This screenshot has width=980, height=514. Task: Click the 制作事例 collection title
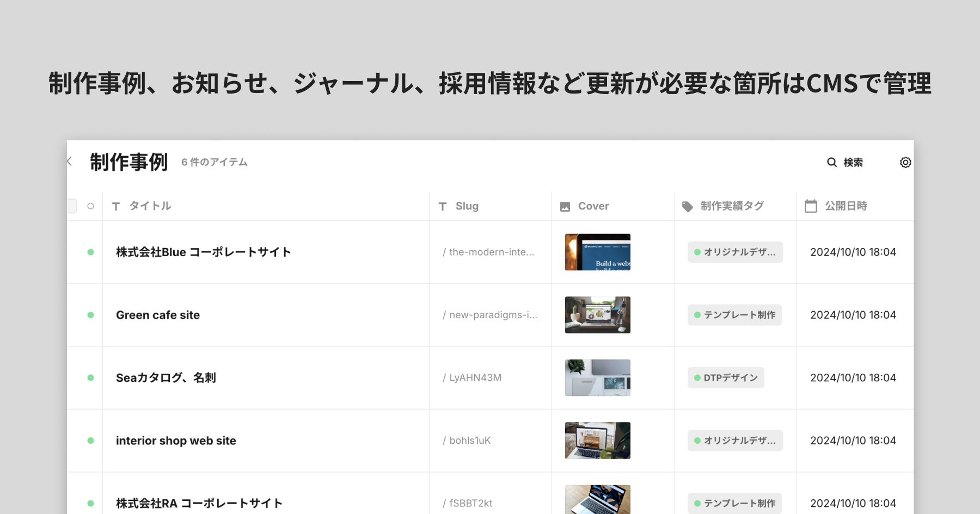pos(129,162)
